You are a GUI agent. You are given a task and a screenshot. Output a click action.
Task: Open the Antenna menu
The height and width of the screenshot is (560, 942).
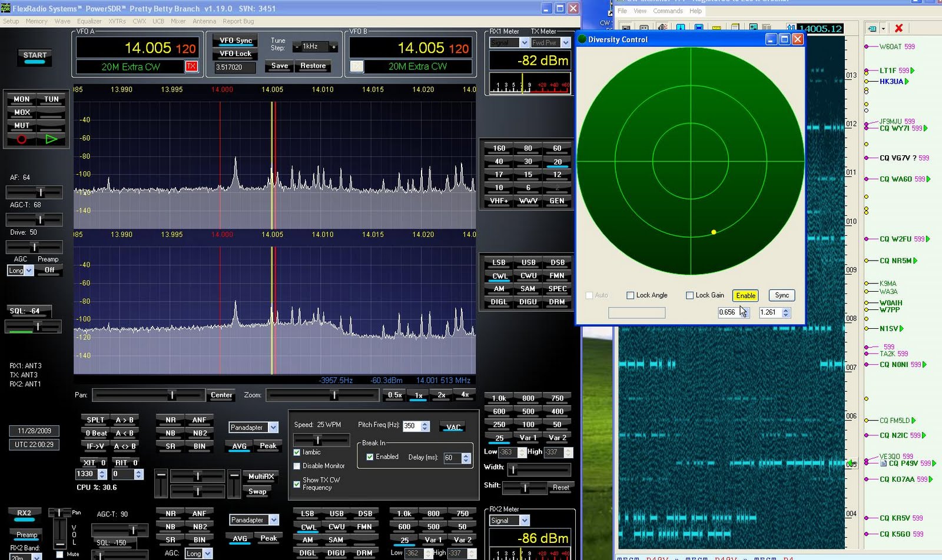click(x=204, y=21)
